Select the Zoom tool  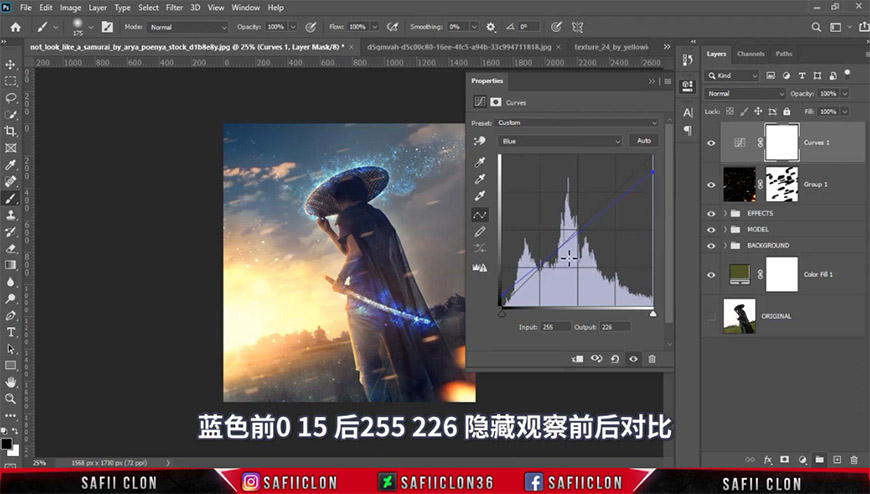(x=10, y=399)
